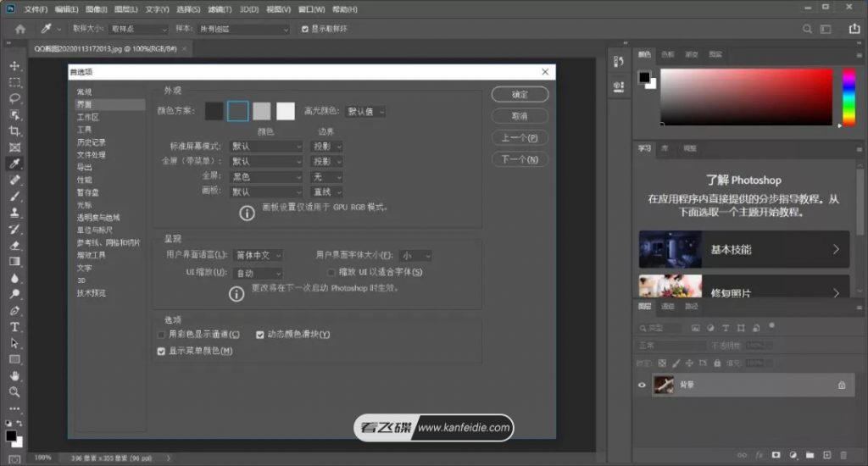
Task: Open 标准屏幕模式 color dropdown
Action: (266, 146)
